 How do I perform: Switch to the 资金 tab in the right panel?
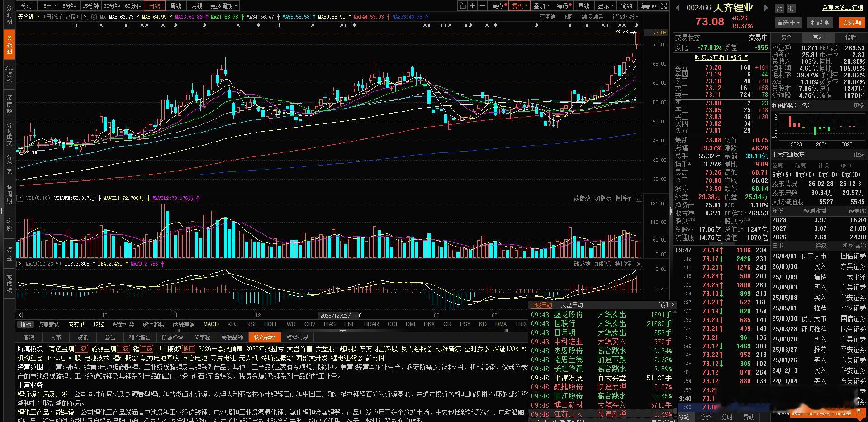787,38
